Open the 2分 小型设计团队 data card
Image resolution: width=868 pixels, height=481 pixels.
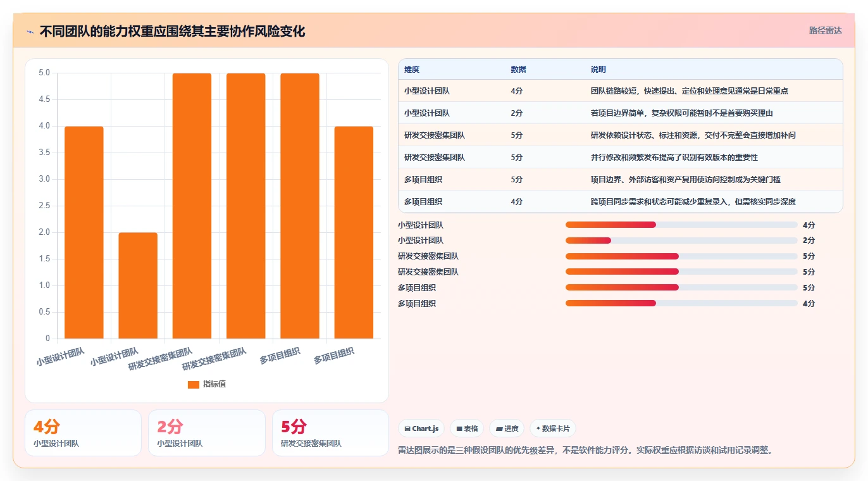(206, 433)
